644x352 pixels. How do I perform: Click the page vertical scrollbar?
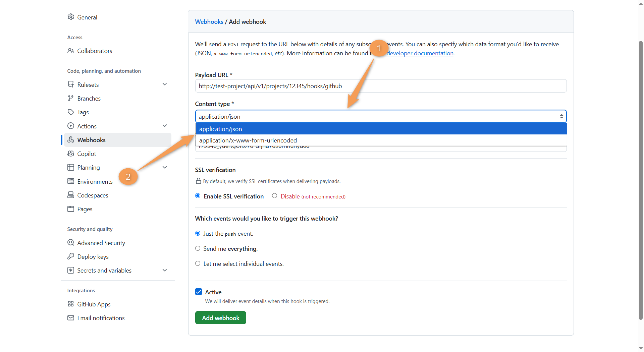[x=641, y=180]
